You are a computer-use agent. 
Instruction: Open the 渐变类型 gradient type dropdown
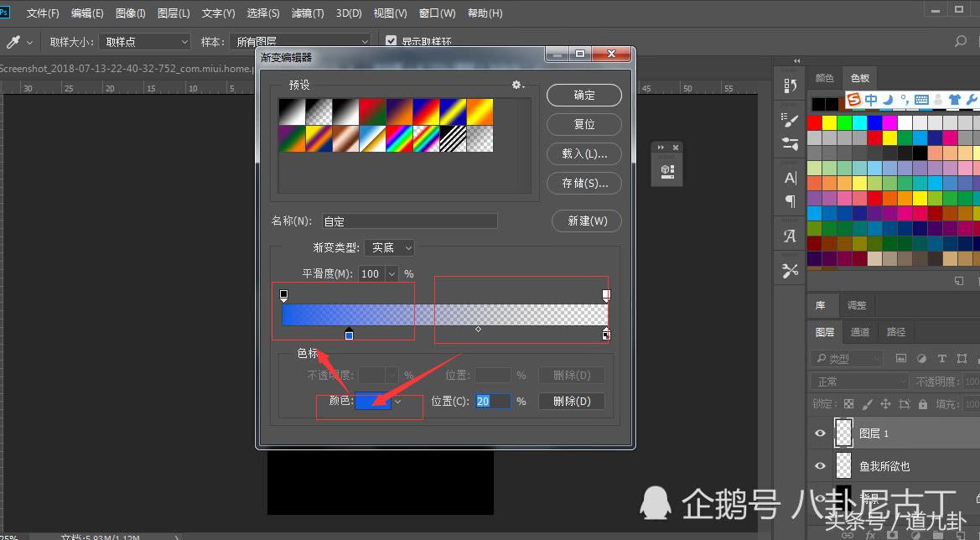tap(389, 247)
